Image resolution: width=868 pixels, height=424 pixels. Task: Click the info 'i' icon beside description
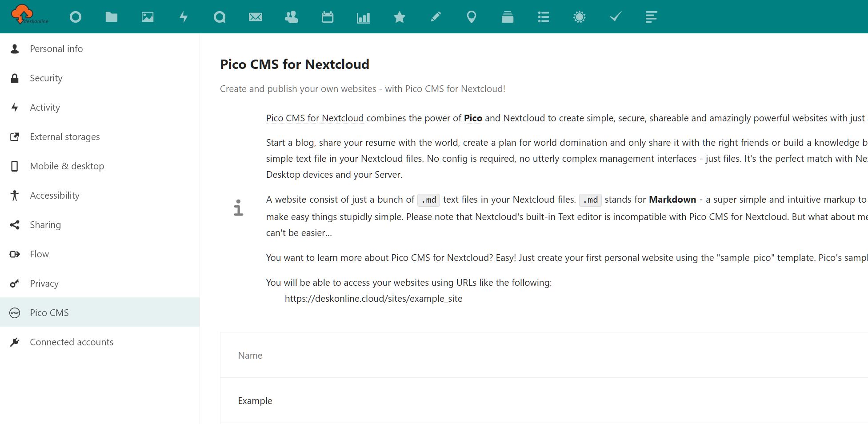pos(239,208)
